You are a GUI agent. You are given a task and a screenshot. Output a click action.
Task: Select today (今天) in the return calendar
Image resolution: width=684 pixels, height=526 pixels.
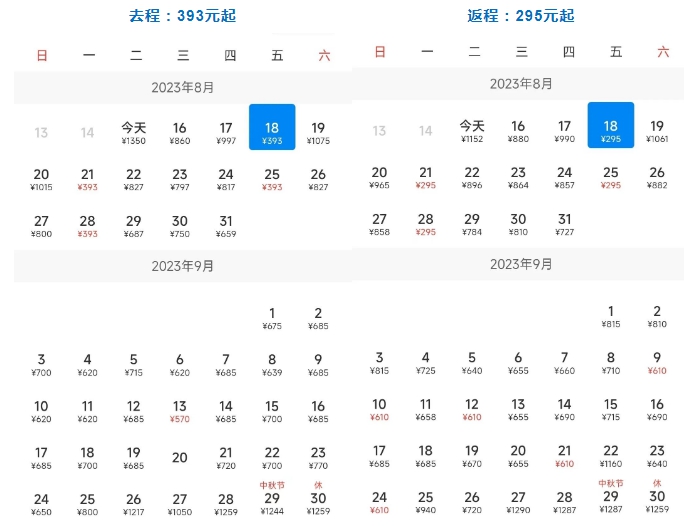click(472, 131)
